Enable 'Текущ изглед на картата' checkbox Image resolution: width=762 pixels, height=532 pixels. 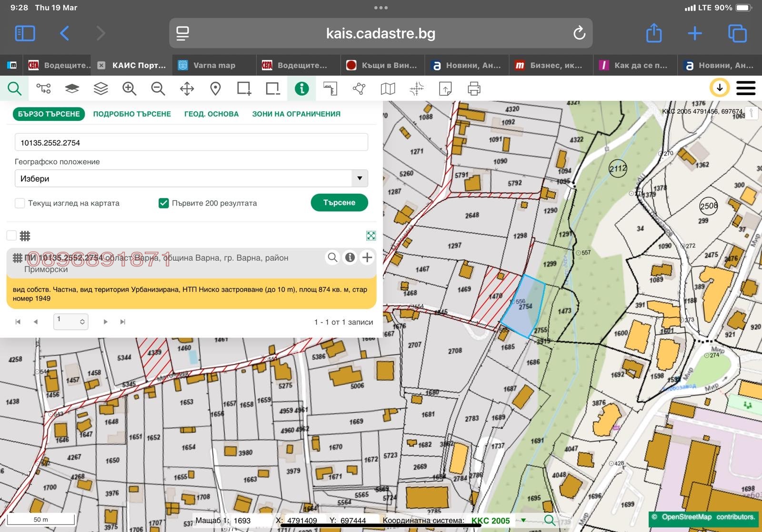point(20,203)
